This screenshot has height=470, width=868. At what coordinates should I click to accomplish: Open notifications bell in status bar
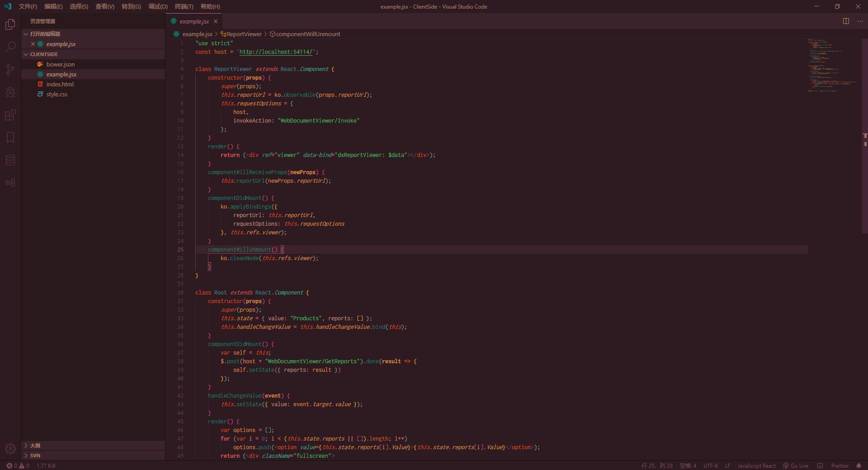(x=859, y=465)
